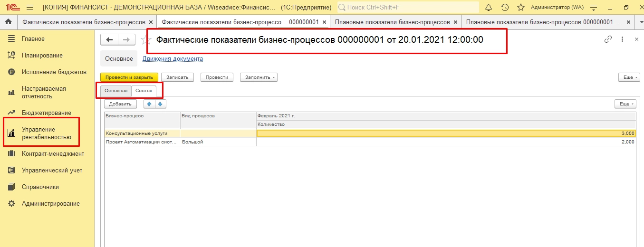
Task: Open notifications bell icon
Action: [x=489, y=7]
